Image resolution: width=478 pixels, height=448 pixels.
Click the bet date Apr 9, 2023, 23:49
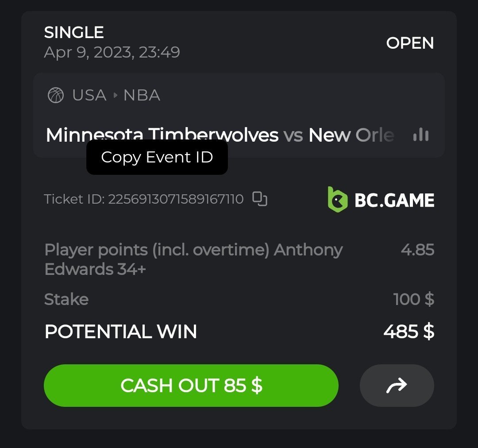(x=112, y=52)
